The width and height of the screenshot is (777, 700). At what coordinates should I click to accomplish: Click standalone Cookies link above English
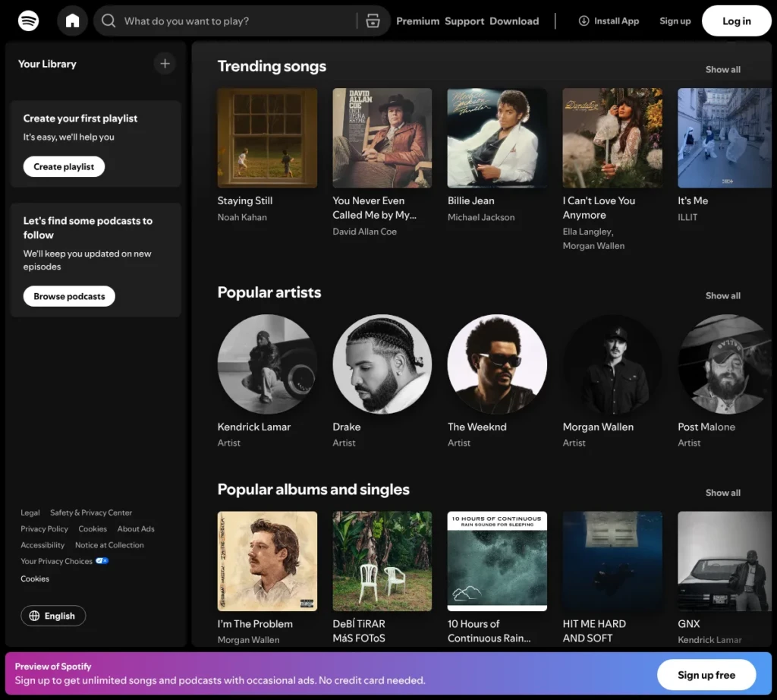click(35, 579)
